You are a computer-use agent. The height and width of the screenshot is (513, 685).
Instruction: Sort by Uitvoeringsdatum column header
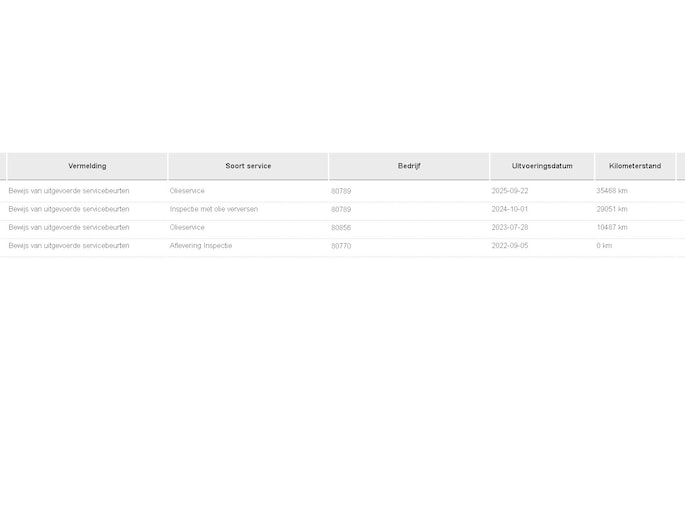542,166
